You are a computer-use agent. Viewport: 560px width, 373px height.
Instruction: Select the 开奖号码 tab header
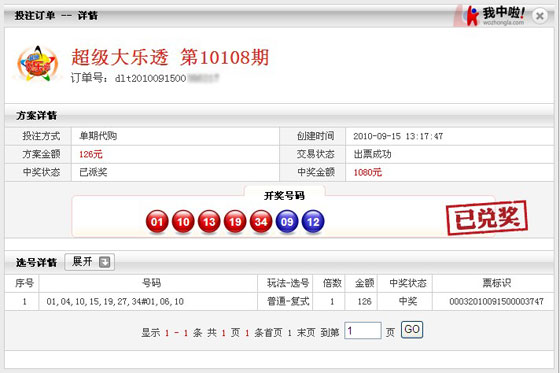(284, 195)
